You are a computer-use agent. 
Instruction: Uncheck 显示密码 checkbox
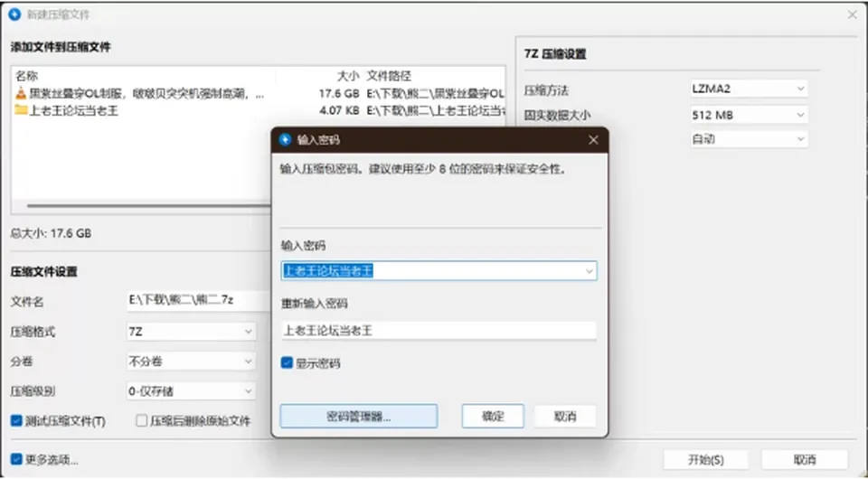[x=287, y=362]
